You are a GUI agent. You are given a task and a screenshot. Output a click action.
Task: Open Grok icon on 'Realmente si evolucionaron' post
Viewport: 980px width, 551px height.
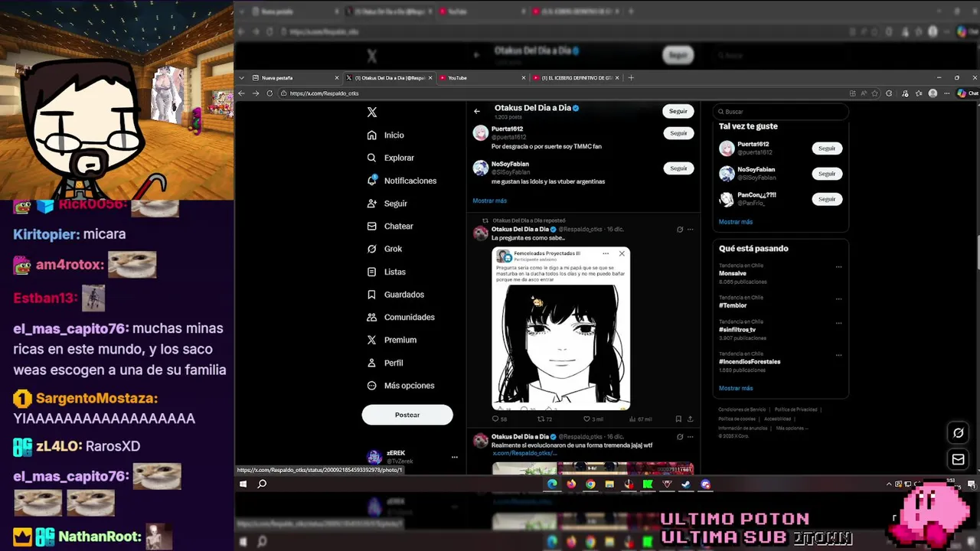click(680, 437)
